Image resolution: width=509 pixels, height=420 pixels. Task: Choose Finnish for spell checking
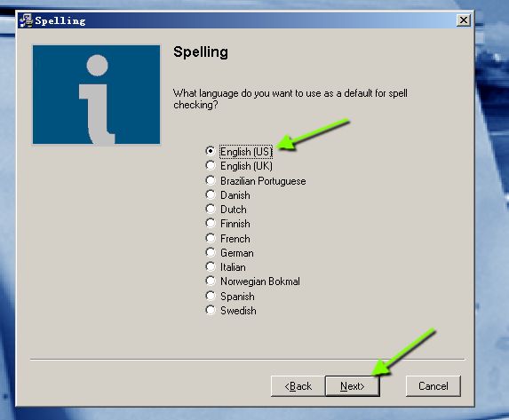click(211, 223)
